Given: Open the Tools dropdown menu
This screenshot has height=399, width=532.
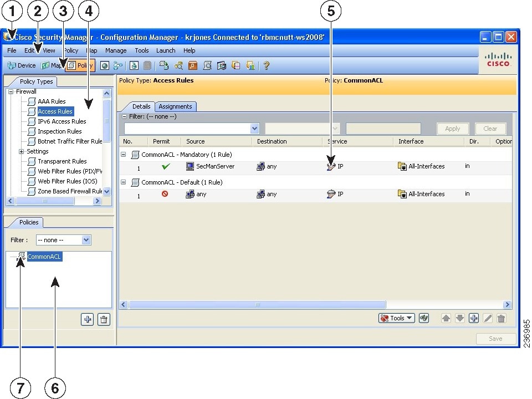Looking at the screenshot, I should point(396,318).
